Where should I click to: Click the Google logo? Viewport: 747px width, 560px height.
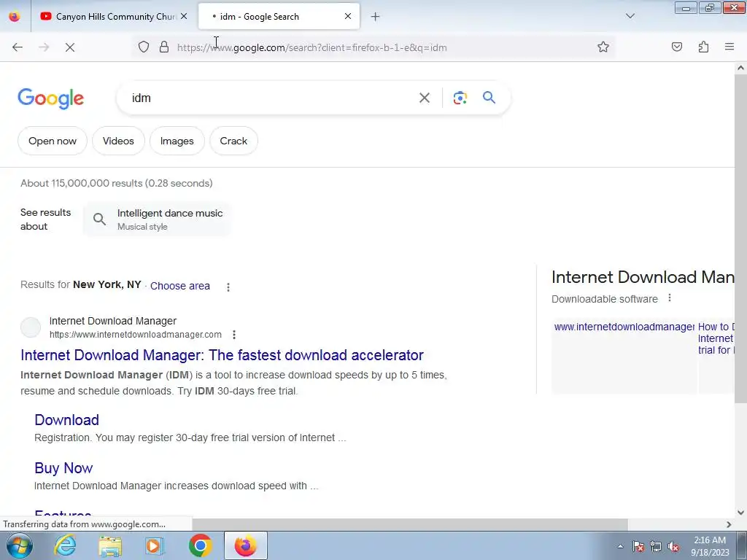[x=51, y=98]
